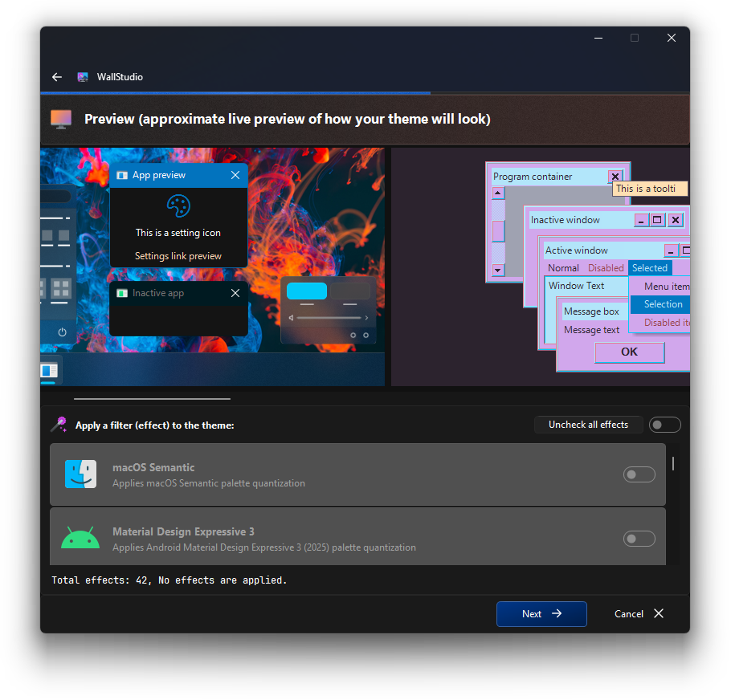Close the Inactive window classic preview
Screen dimensions: 731x700
676,220
